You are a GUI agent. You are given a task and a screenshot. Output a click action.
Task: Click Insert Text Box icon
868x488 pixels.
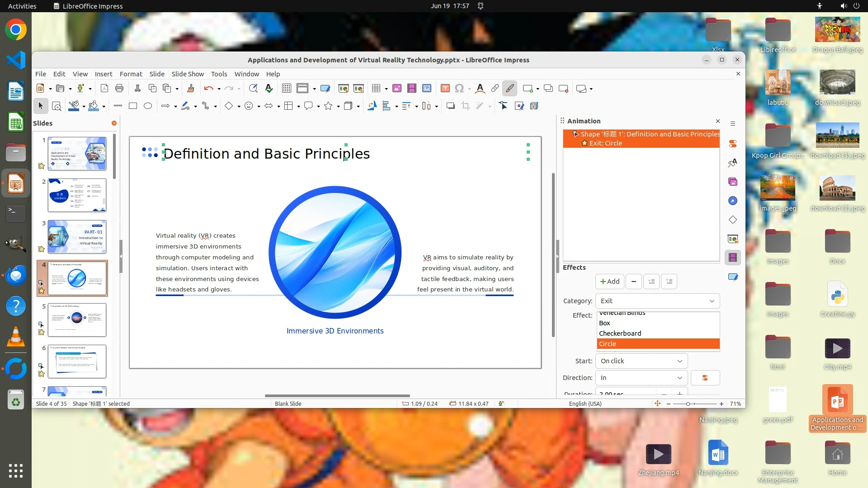coord(445,89)
